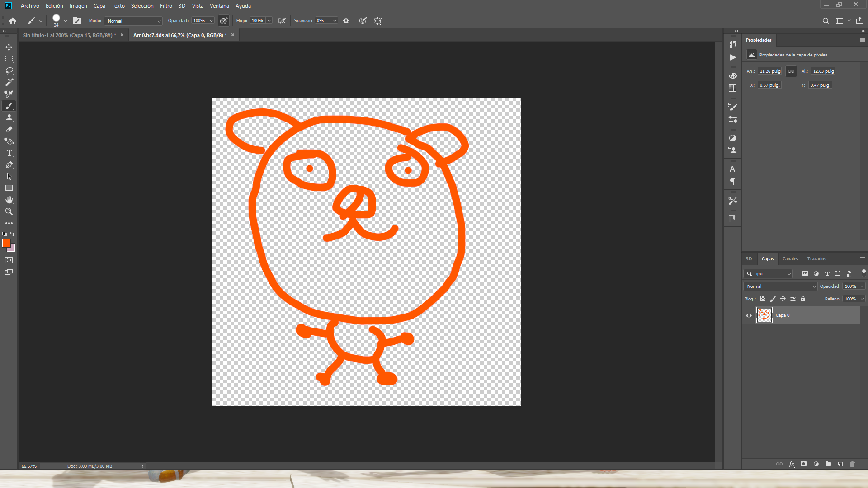Open the Color palette panel icon
The height and width of the screenshot is (488, 868).
click(x=733, y=75)
